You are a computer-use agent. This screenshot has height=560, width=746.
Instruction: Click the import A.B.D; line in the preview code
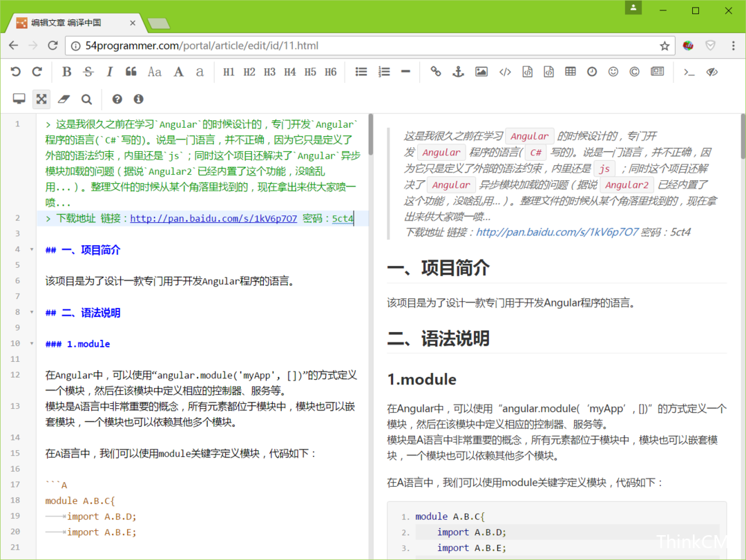pos(472,532)
